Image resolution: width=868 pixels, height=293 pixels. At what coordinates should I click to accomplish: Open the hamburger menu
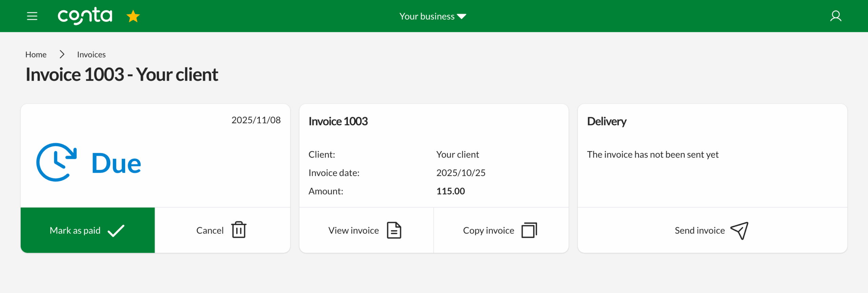point(32,16)
